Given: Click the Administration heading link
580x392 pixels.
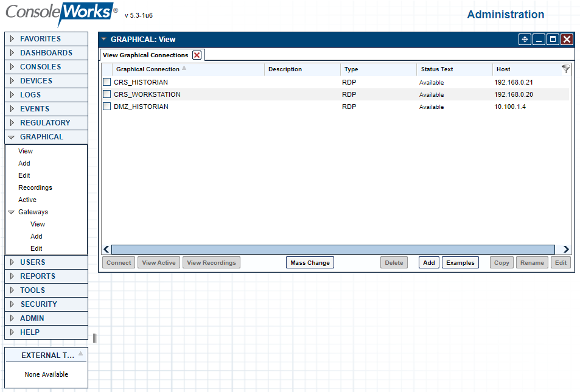Looking at the screenshot, I should pos(506,15).
